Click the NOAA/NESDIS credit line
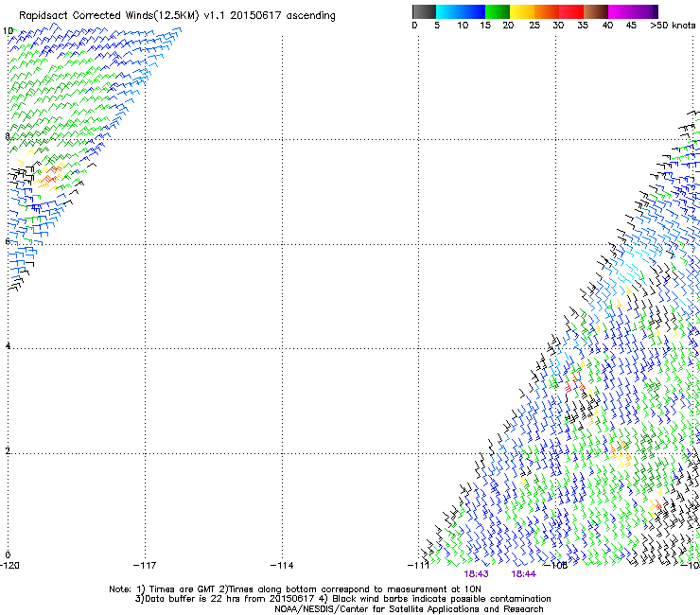 coord(409,609)
